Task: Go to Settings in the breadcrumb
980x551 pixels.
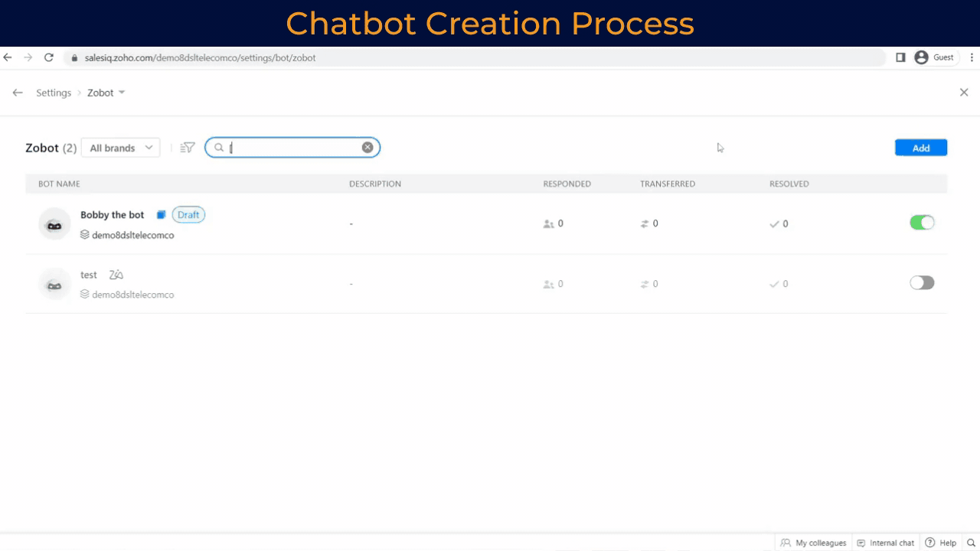Action: 54,93
